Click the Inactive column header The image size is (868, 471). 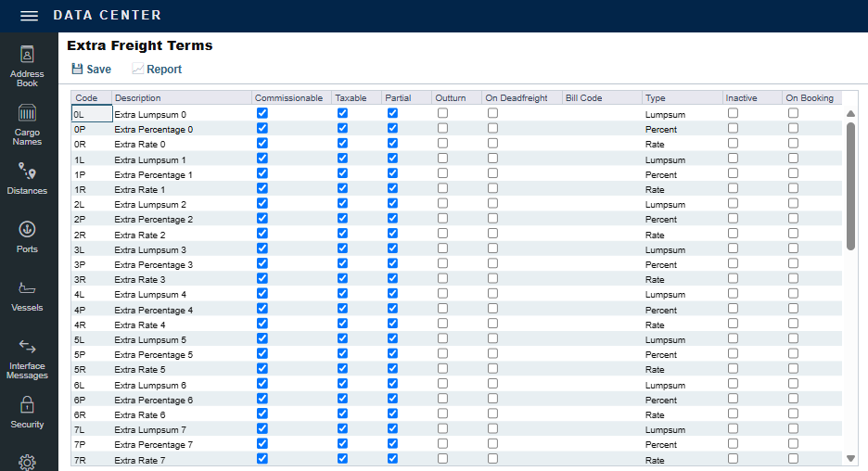752,98
